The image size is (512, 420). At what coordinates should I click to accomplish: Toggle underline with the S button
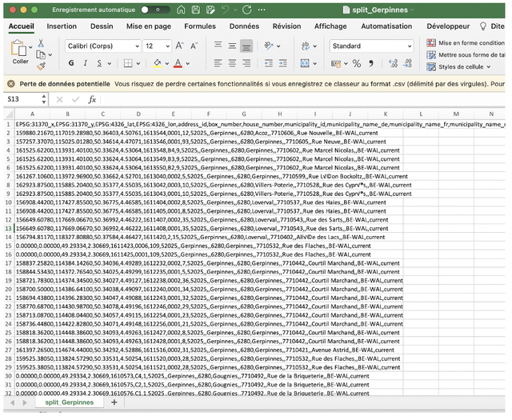pyautogui.click(x=99, y=63)
